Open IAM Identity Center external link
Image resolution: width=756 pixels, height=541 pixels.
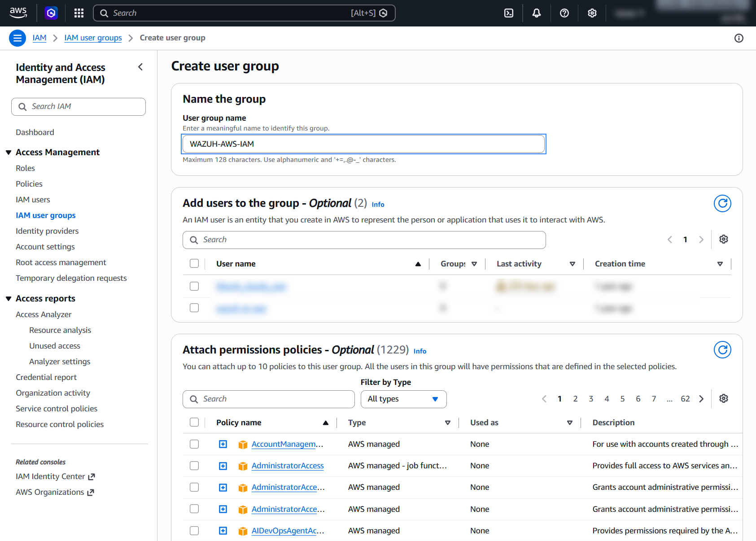pos(55,476)
